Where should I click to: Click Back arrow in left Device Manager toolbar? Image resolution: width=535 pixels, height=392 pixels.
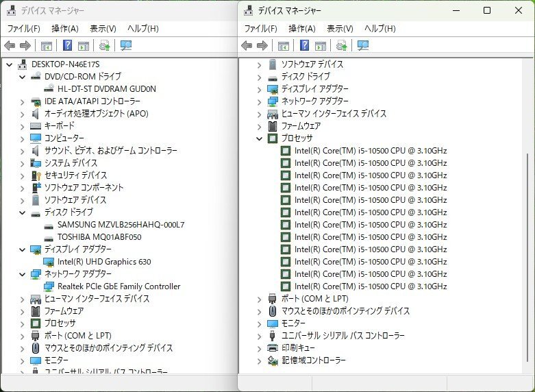tap(10, 45)
